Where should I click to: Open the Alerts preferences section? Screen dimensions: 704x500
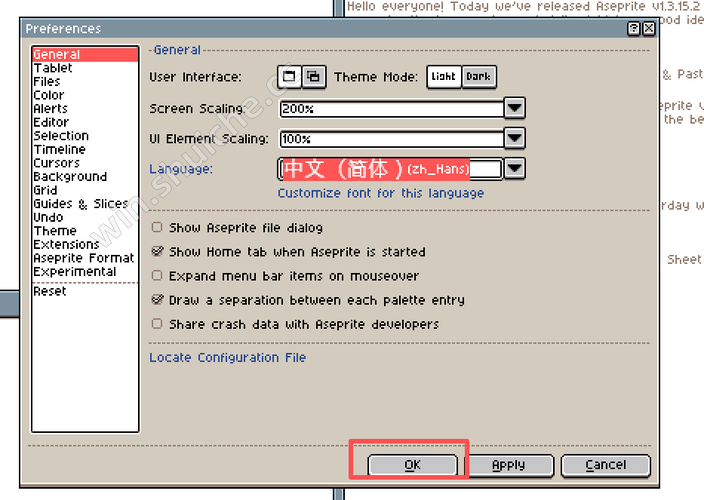85,109
